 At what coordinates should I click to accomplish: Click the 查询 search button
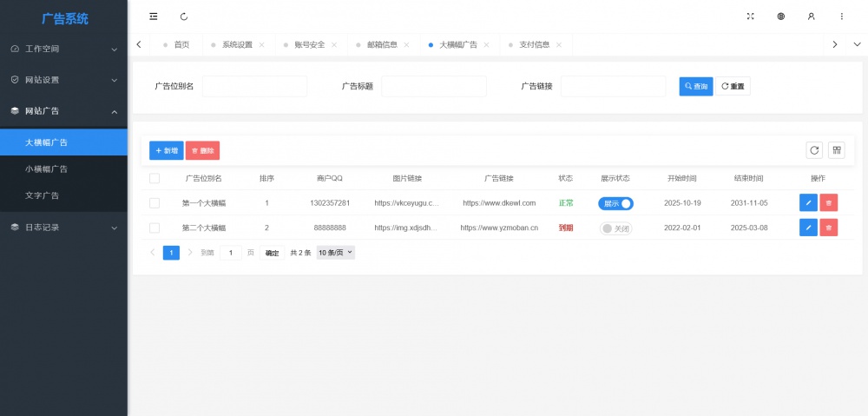pos(696,87)
